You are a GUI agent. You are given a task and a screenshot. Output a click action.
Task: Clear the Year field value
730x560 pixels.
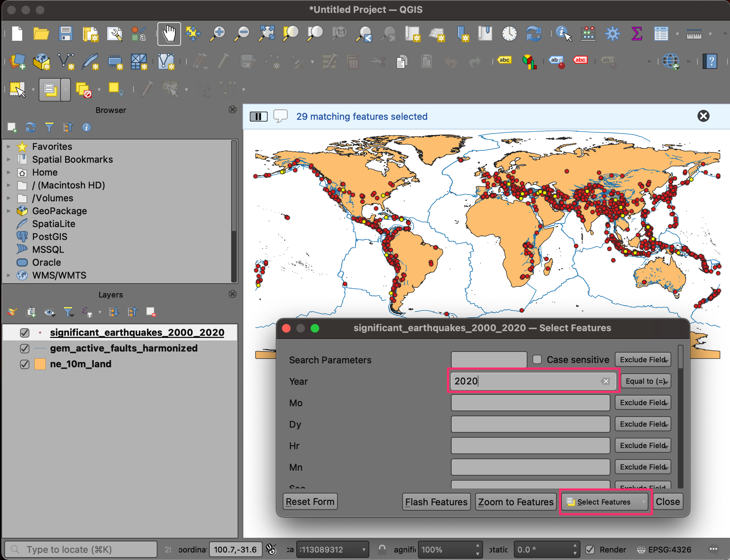click(x=606, y=381)
